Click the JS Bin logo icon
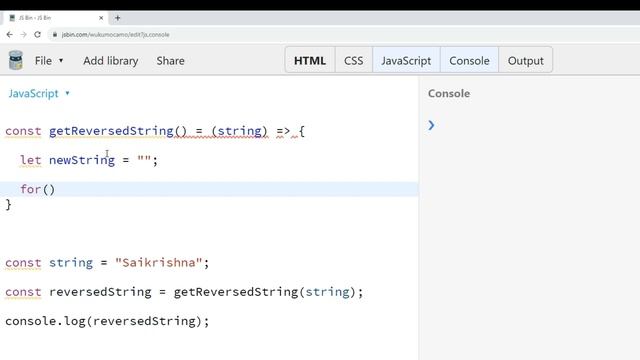Viewport: 640px width, 360px height. tap(16, 60)
